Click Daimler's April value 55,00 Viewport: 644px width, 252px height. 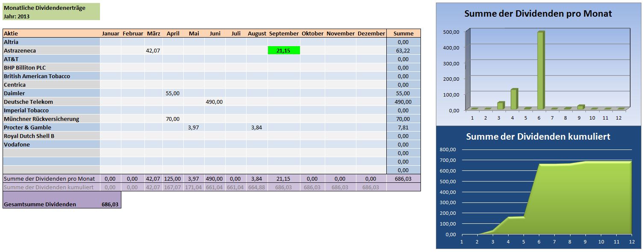tap(173, 93)
